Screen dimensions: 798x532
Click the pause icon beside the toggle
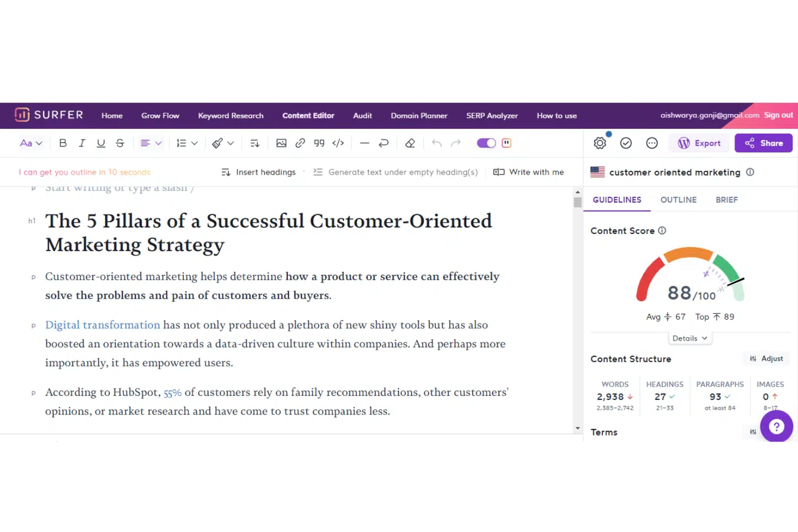506,143
